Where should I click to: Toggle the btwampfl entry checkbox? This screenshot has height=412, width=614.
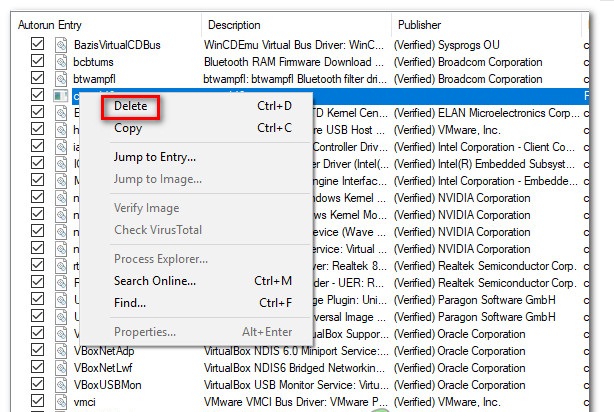pyautogui.click(x=38, y=78)
